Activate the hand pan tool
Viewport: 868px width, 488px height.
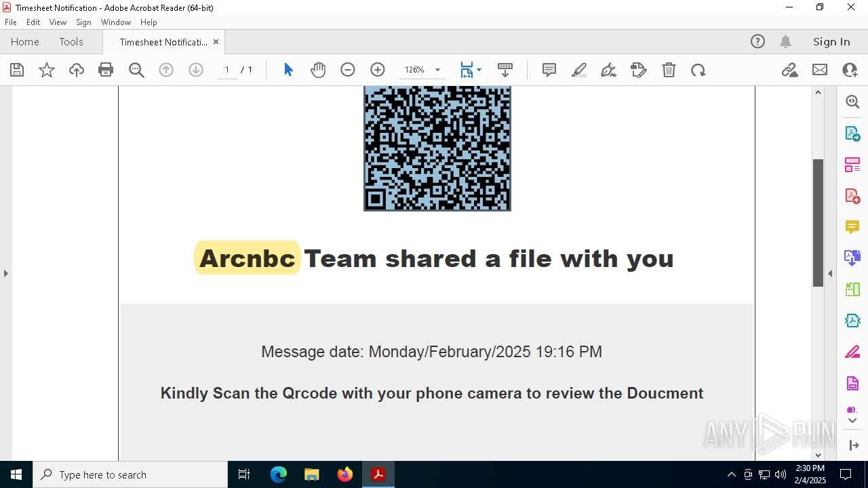(x=318, y=70)
